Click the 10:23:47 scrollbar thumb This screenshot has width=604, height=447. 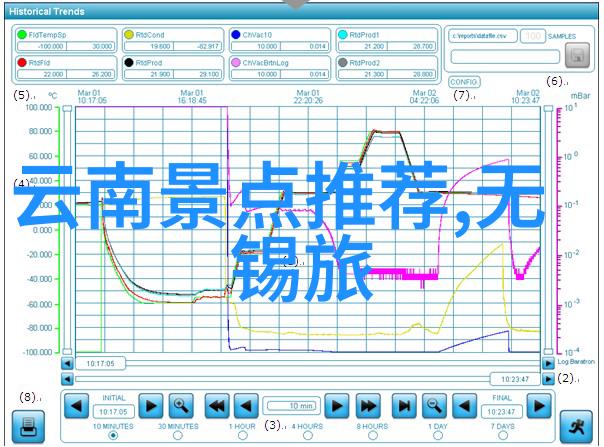pos(515,379)
